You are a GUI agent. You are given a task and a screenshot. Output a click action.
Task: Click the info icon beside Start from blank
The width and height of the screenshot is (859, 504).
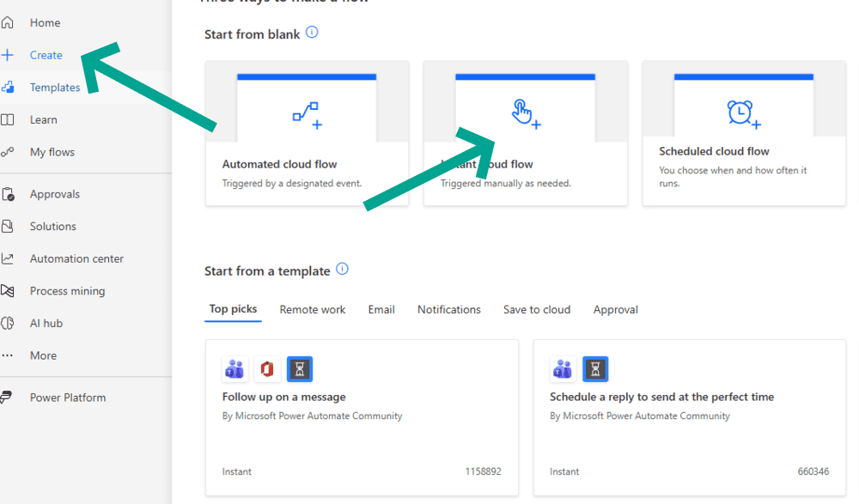(x=312, y=33)
